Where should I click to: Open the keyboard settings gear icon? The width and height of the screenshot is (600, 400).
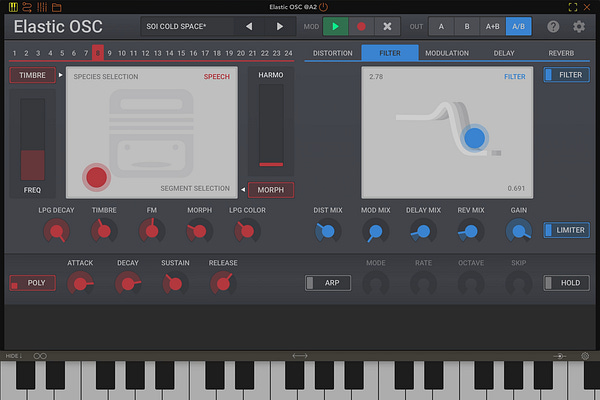585,356
